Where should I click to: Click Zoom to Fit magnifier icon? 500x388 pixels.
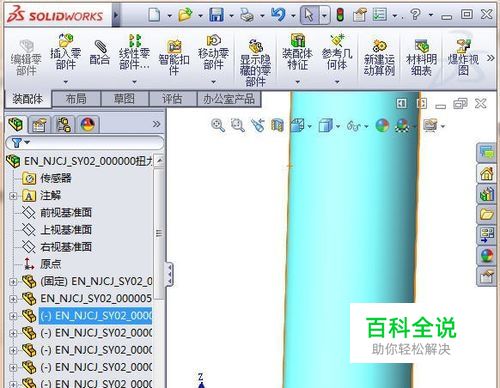pos(218,126)
